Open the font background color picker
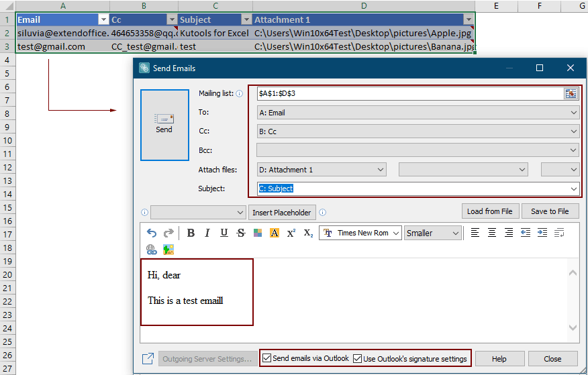 click(274, 233)
